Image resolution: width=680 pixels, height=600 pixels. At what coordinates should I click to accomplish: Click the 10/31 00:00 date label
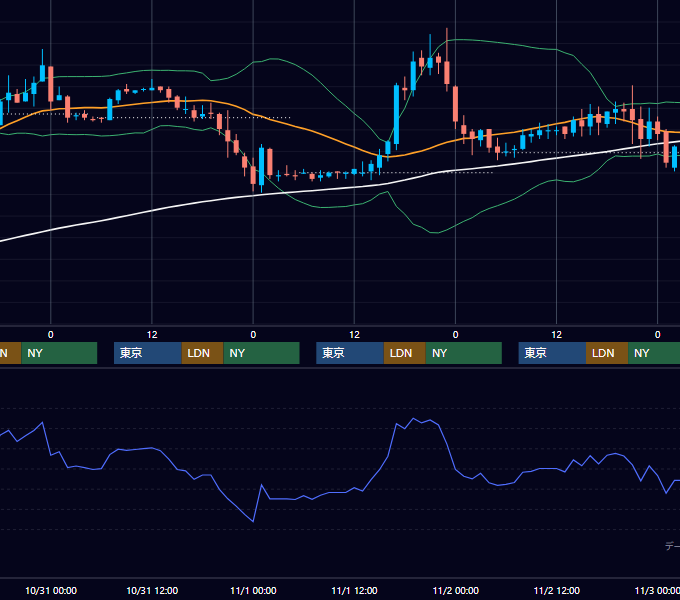pyautogui.click(x=51, y=590)
